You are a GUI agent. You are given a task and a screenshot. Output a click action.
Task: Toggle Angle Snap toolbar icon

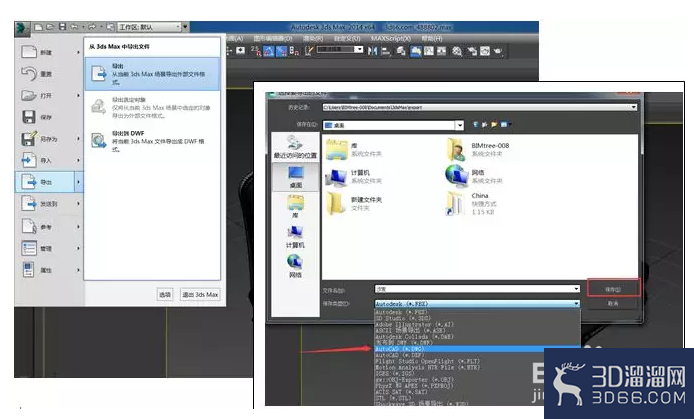269,51
